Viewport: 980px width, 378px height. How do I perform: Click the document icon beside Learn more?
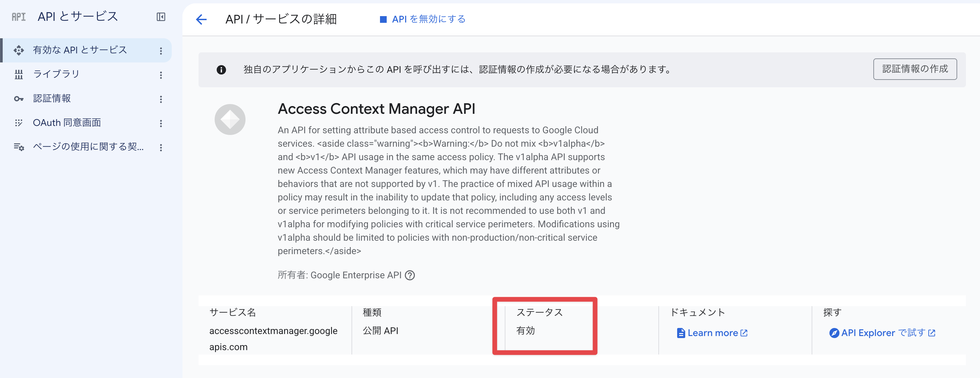click(x=681, y=333)
